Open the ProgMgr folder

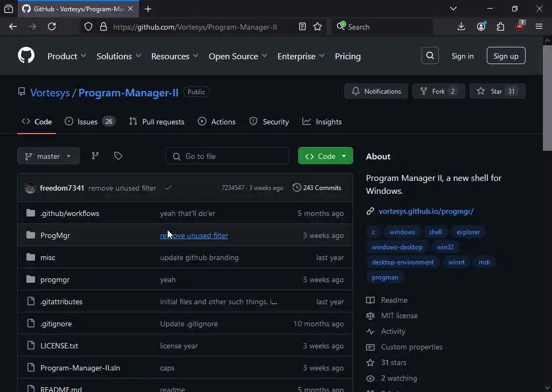click(55, 235)
